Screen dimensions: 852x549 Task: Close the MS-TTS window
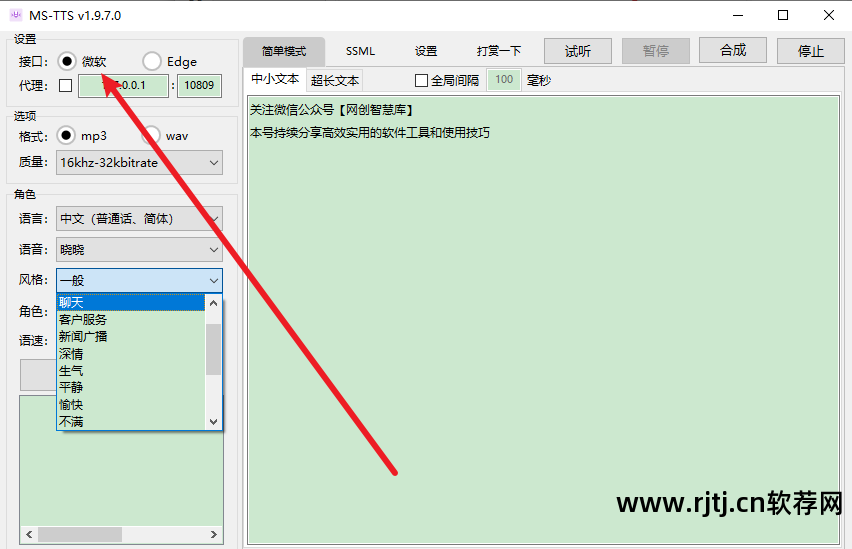point(829,15)
